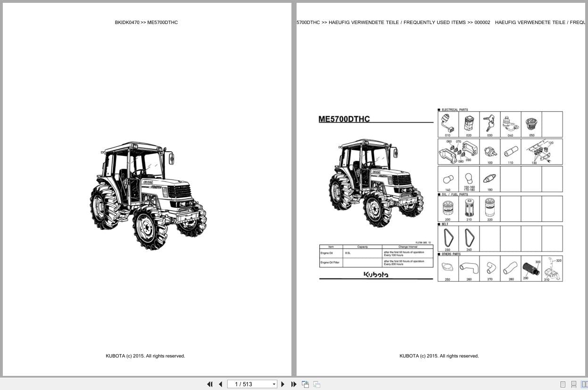Viewport: 588px width, 390px height.
Task: Select part 030 ignition keys image
Action: click(489, 124)
